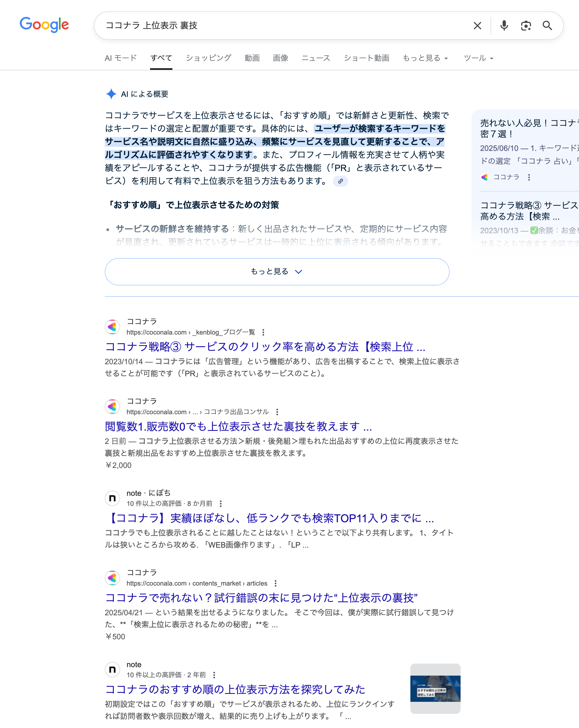Image resolution: width=579 pixels, height=728 pixels.
Task: Click note favicon of the 2 年前 result
Action: [112, 669]
